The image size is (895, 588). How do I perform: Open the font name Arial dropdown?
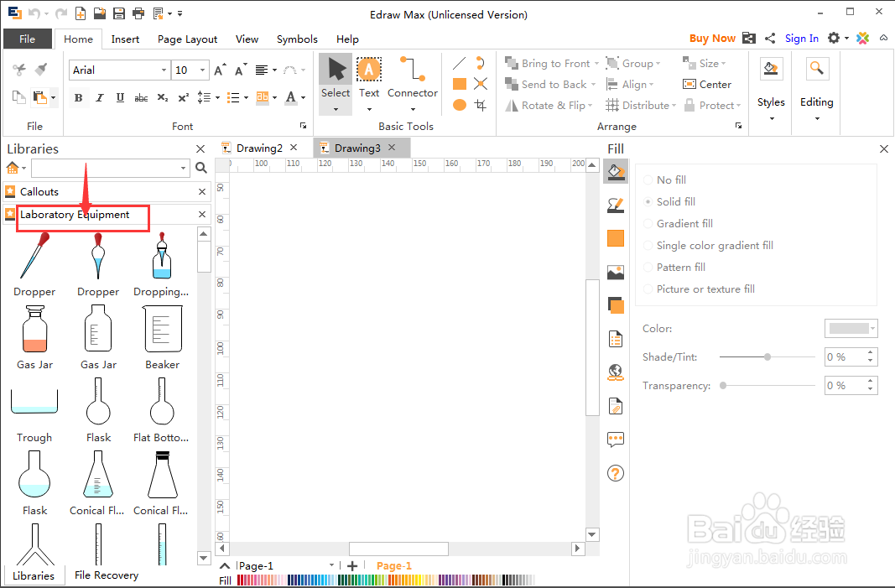[164, 70]
